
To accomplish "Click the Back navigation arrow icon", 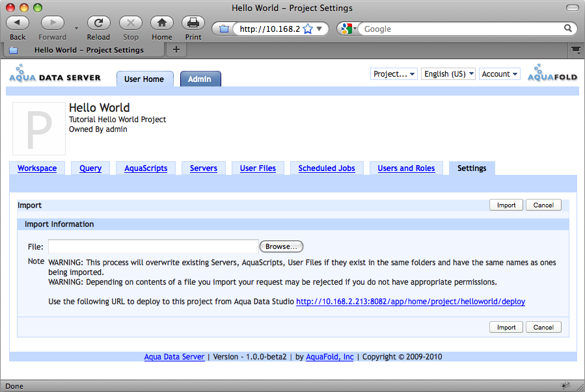I will click(18, 23).
